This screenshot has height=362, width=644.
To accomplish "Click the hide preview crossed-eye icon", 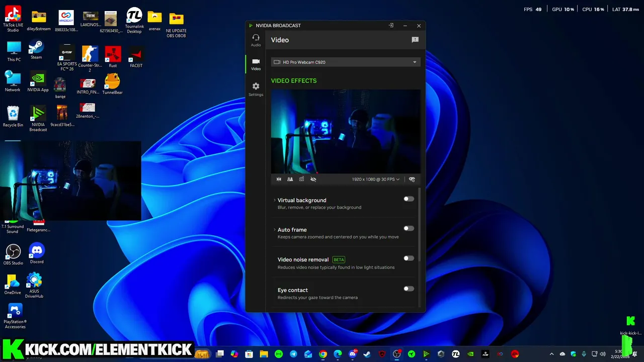I will pos(313,179).
